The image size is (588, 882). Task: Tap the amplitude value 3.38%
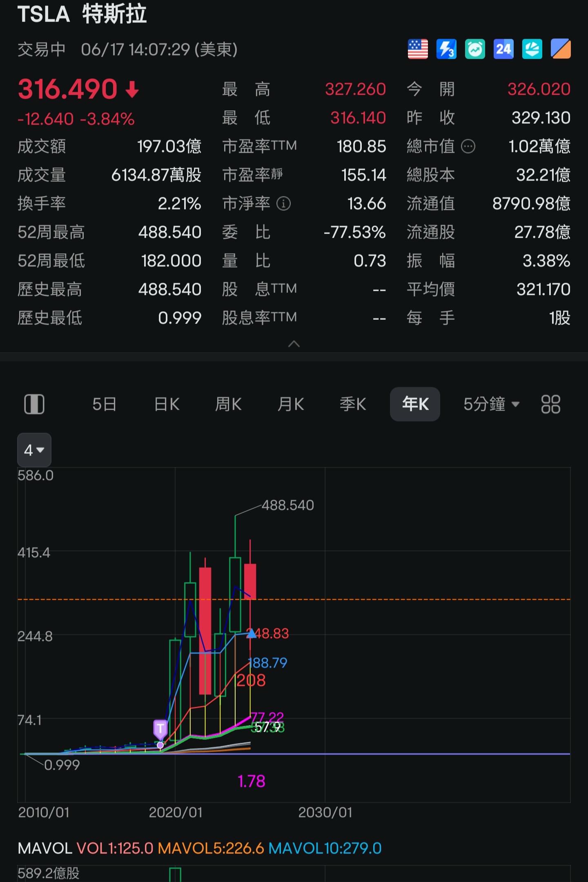pos(546,261)
